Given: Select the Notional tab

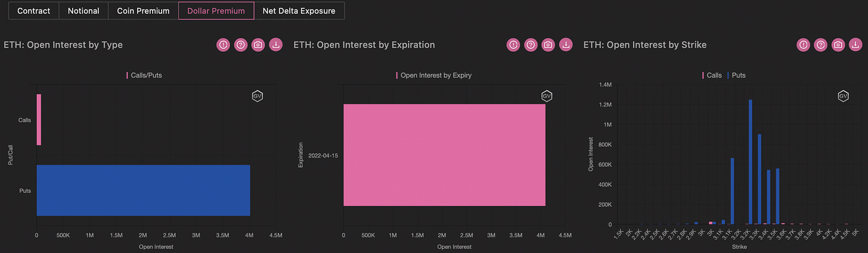Looking at the screenshot, I should click(x=83, y=11).
